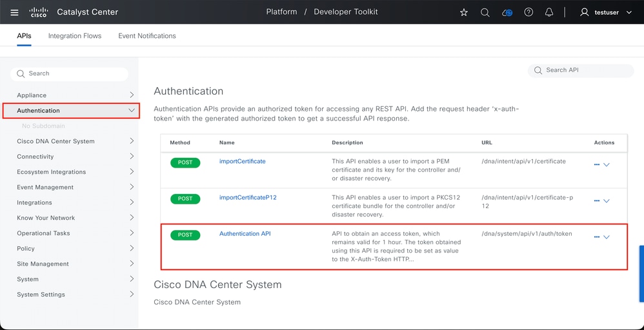Expand the Operational Tasks category
This screenshot has width=644, height=330.
[x=132, y=233]
